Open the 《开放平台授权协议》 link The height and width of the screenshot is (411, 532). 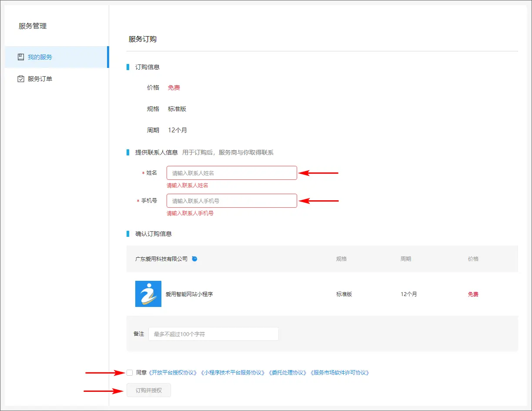173,373
